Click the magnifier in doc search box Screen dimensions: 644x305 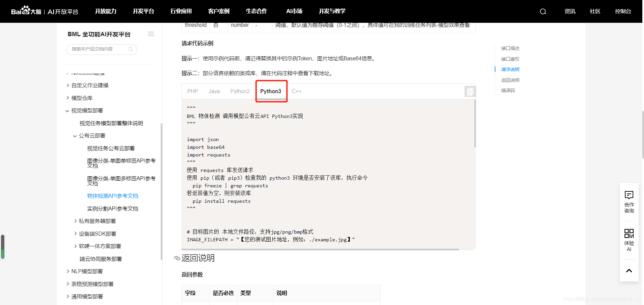point(130,49)
